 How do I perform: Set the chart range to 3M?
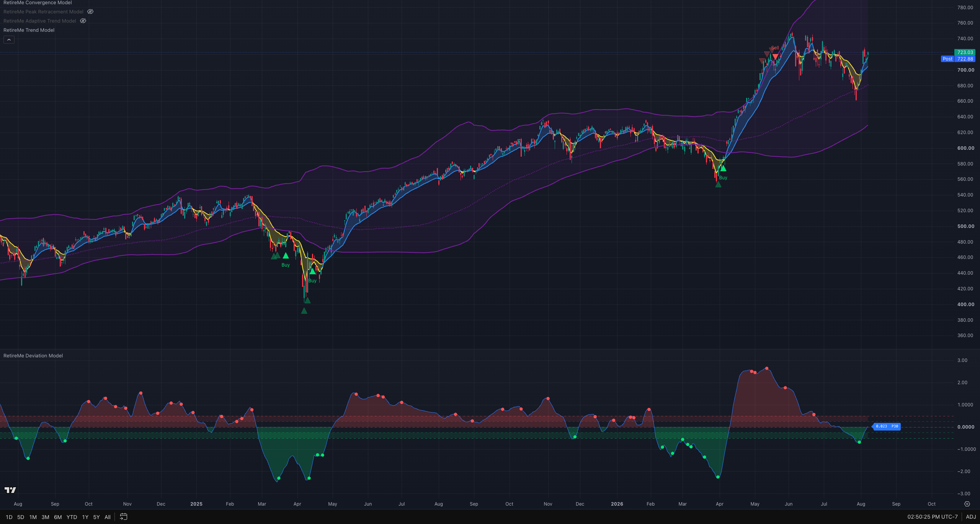[45, 517]
